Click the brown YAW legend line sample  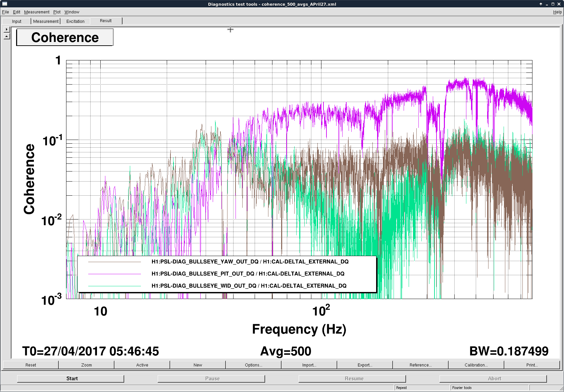[114, 262]
